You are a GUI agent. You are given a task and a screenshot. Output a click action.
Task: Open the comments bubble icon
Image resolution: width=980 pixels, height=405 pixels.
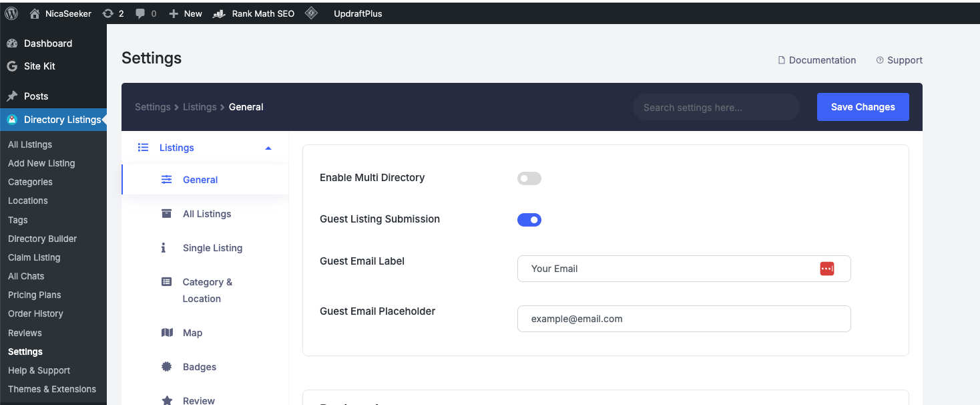(140, 13)
